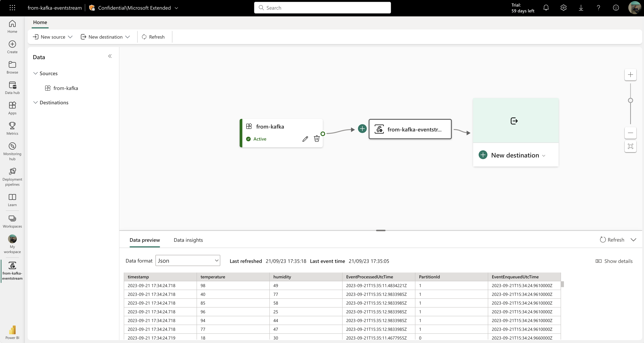The width and height of the screenshot is (644, 343).
Task: Open the Metrics page from sidebar
Action: pyautogui.click(x=12, y=128)
